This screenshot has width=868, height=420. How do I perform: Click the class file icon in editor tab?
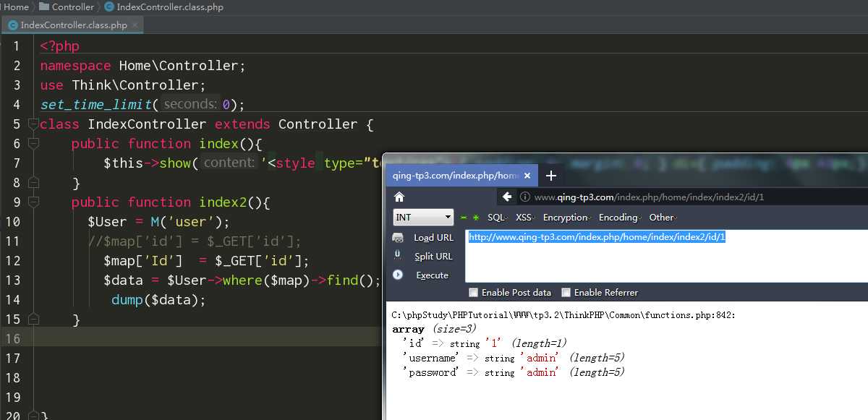click(x=12, y=25)
